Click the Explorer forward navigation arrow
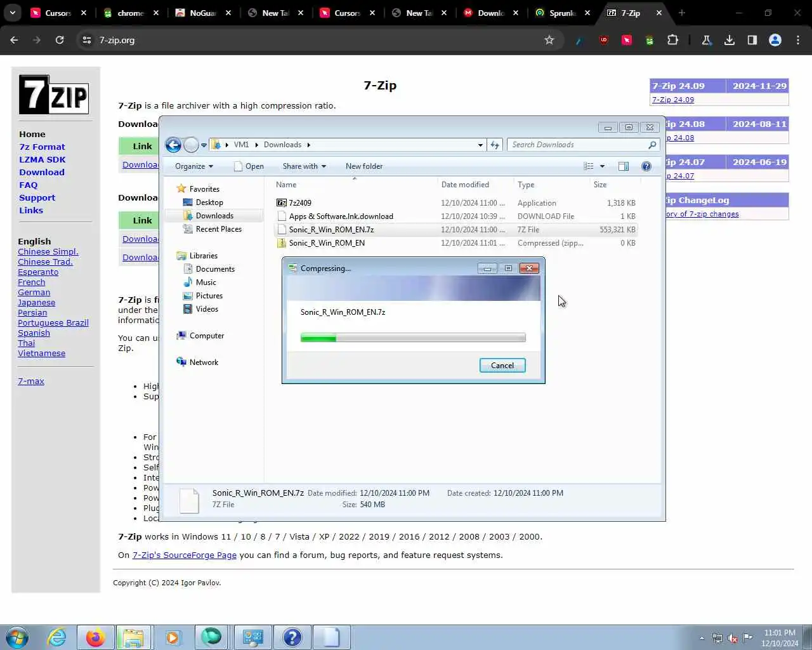The height and width of the screenshot is (650, 812). (x=191, y=145)
